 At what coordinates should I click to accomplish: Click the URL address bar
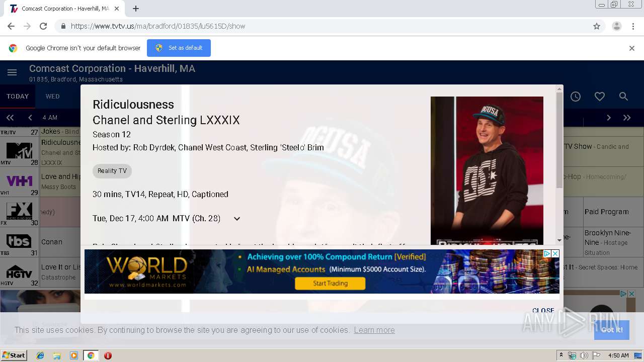click(322, 26)
